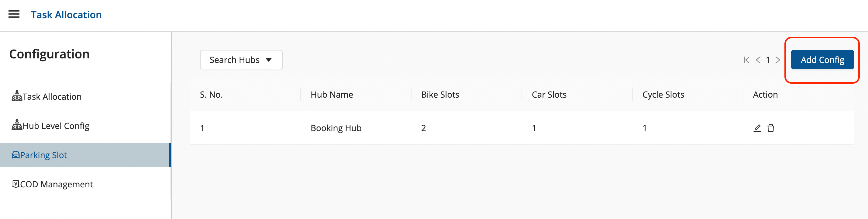Open Hub Level Config in the sidebar
The image size is (868, 219).
pyautogui.click(x=56, y=126)
